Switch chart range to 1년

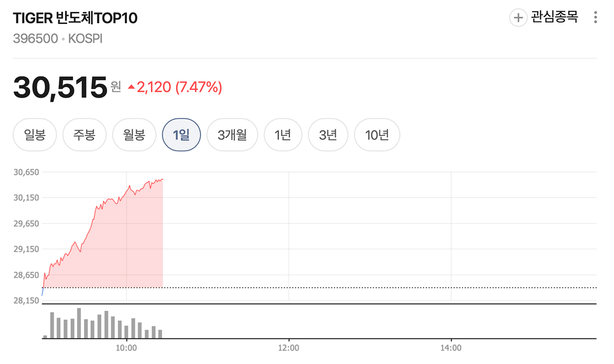click(x=282, y=135)
